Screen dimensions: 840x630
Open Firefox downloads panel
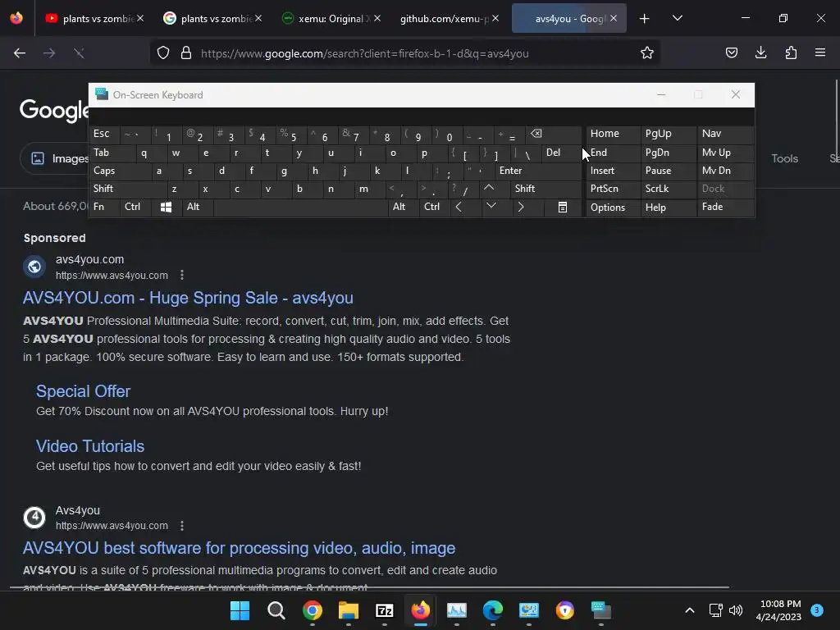[x=760, y=53]
